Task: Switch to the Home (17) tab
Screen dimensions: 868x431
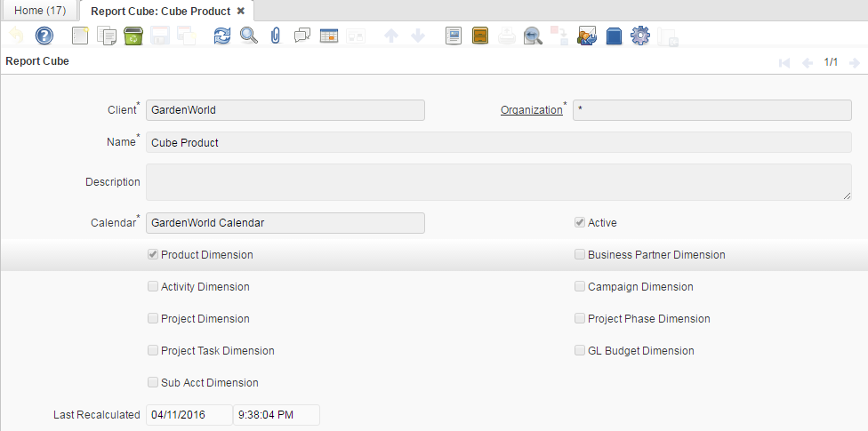Action: pos(40,11)
